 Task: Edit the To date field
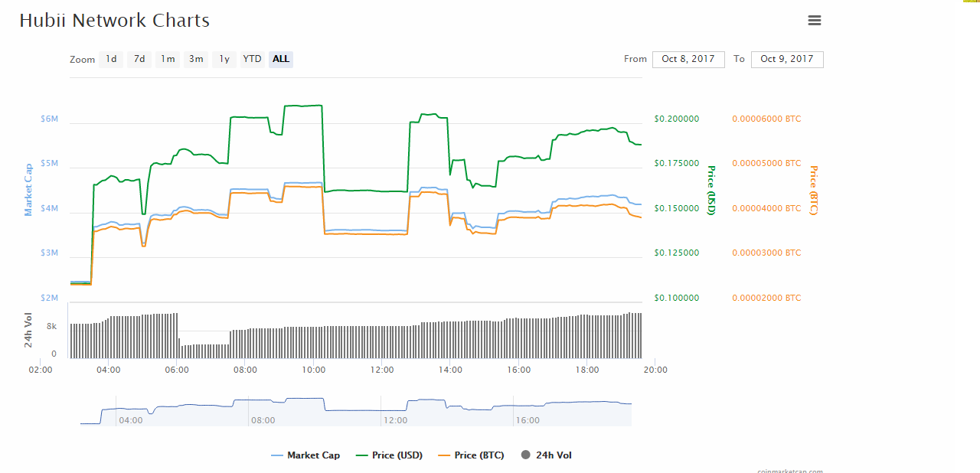click(787, 59)
